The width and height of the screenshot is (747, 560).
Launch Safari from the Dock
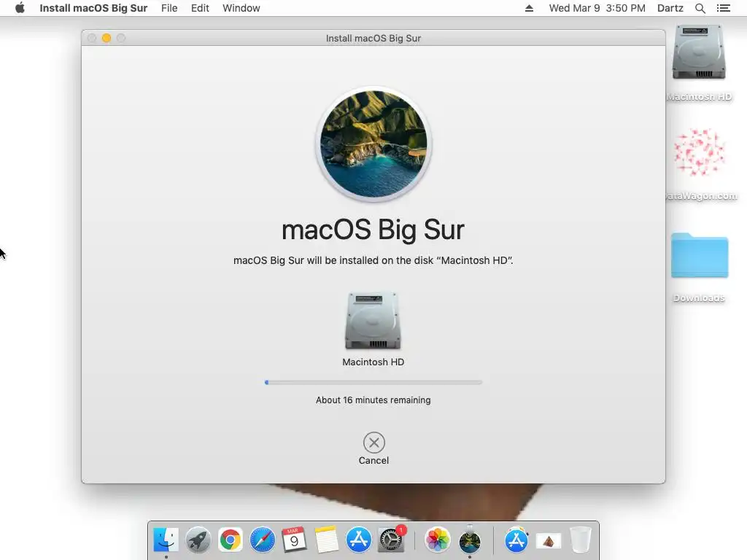pyautogui.click(x=263, y=540)
